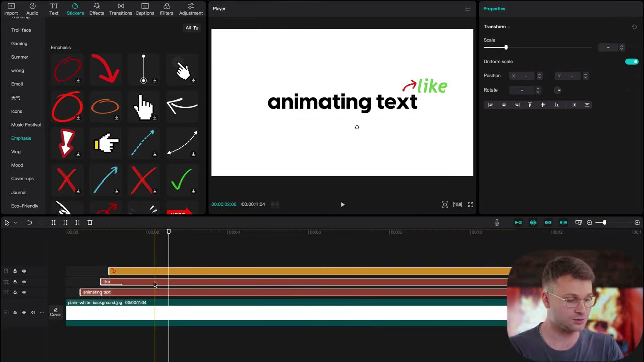Viewport: 644px width, 362px height.
Task: Reset the Transform properties
Action: [x=634, y=27]
